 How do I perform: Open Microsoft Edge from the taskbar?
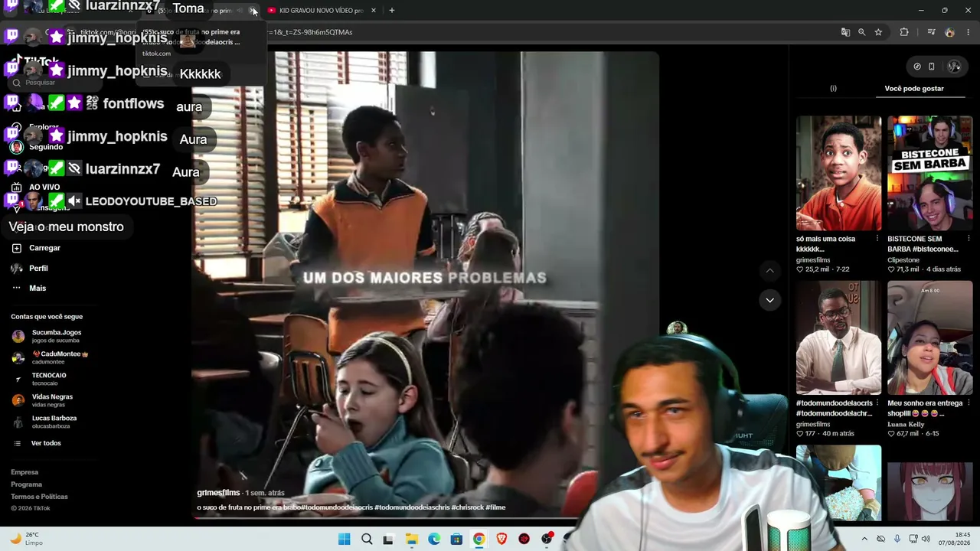434,539
